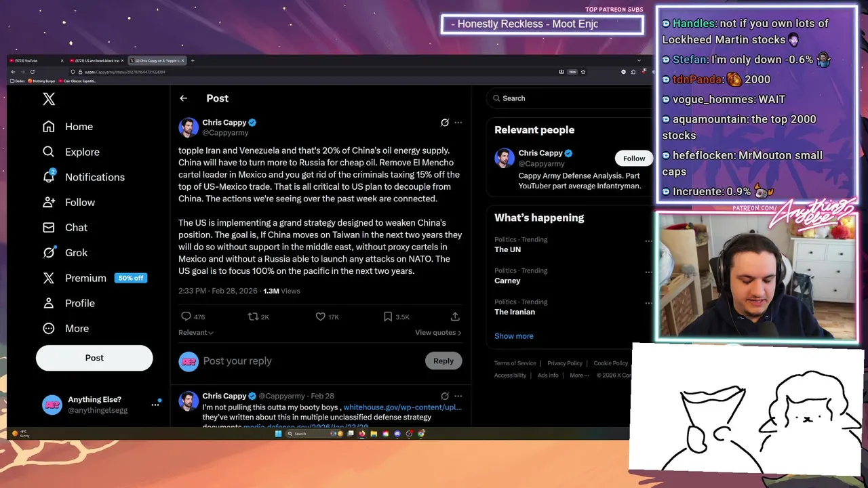Click the browser back arrow
Image resolution: width=868 pixels, height=488 pixels.
(x=13, y=72)
